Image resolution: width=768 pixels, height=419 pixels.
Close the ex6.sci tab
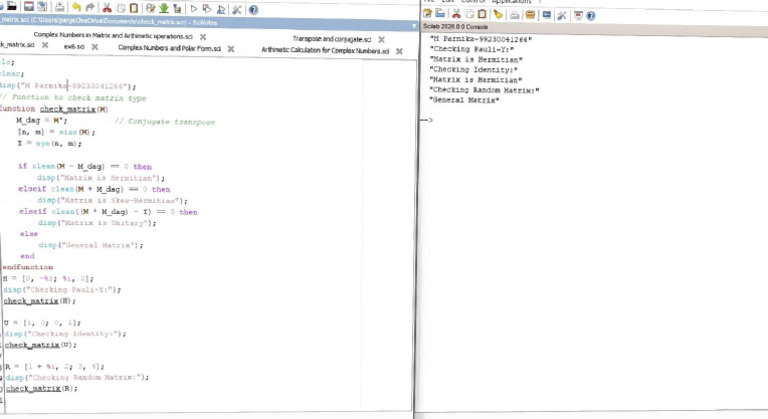click(95, 47)
